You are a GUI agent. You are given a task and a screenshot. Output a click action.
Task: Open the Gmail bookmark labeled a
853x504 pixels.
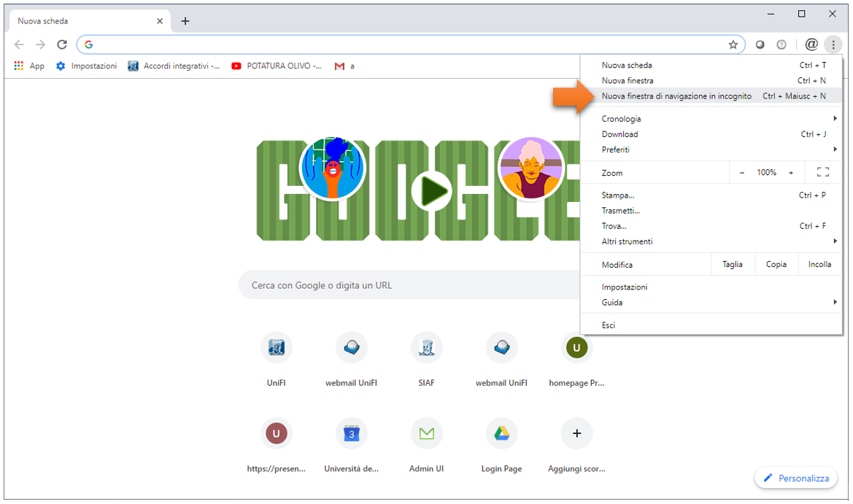[345, 66]
